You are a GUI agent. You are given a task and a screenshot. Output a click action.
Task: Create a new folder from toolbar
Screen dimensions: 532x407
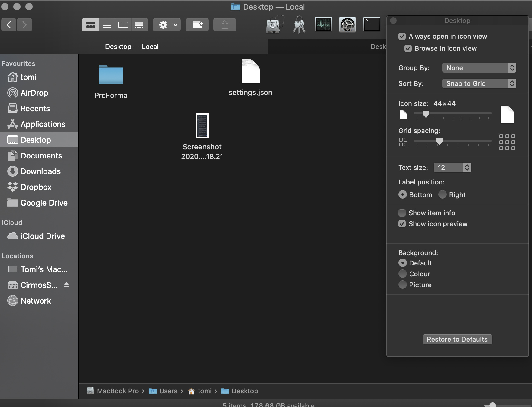click(x=197, y=25)
